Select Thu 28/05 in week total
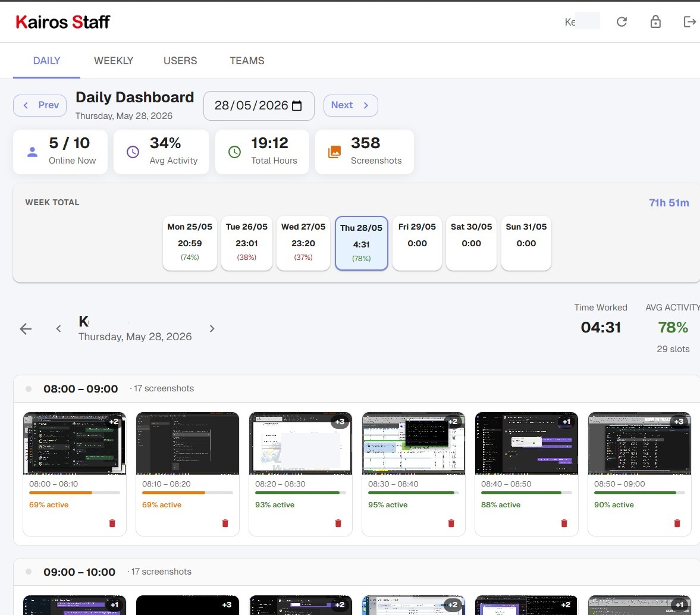 (x=361, y=243)
